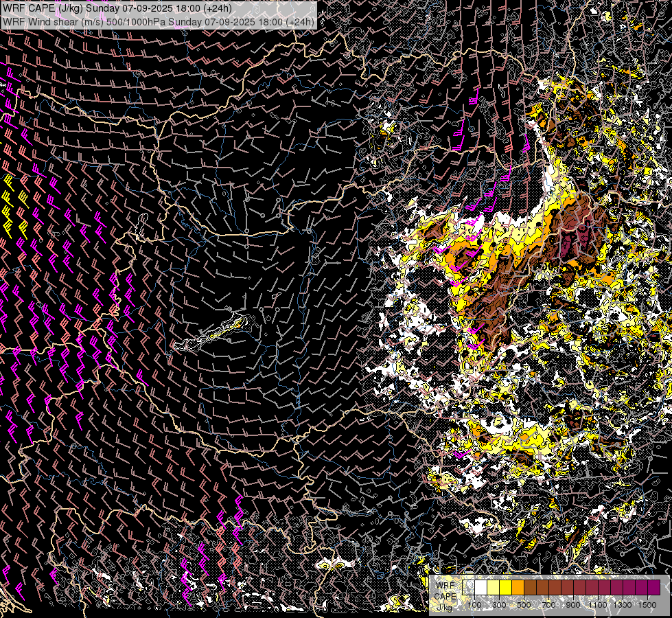Click the WRF CAPE title line
The width and height of the screenshot is (672, 618).
(x=117, y=8)
